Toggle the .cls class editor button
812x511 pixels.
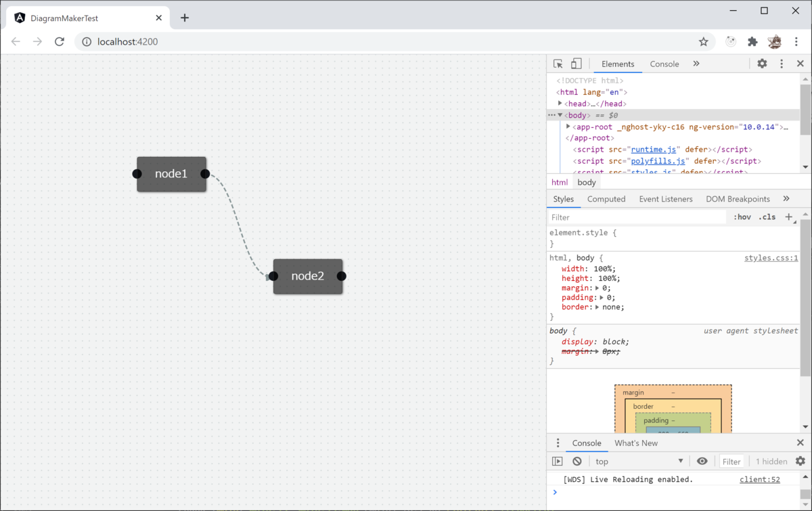[x=767, y=217]
